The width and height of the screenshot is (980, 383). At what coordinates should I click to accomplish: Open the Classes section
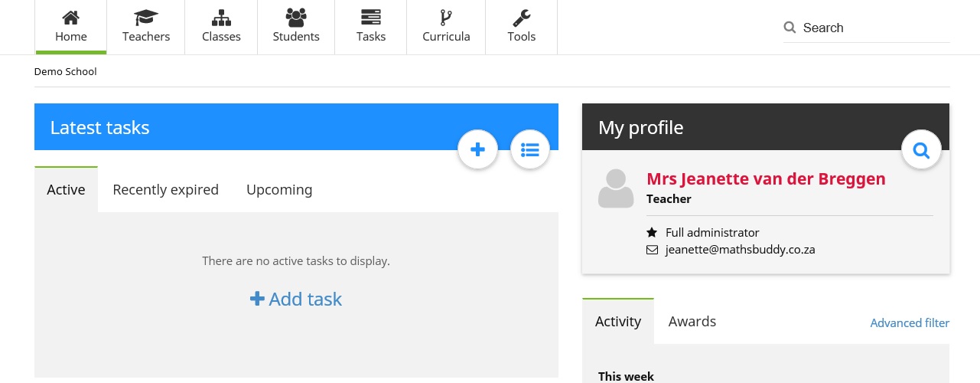coord(221,27)
